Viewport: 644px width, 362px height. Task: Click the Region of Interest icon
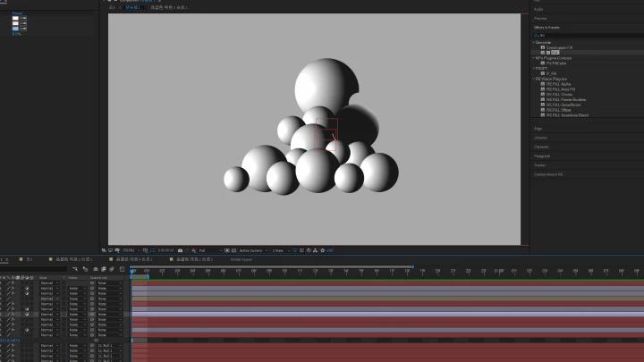(226, 250)
